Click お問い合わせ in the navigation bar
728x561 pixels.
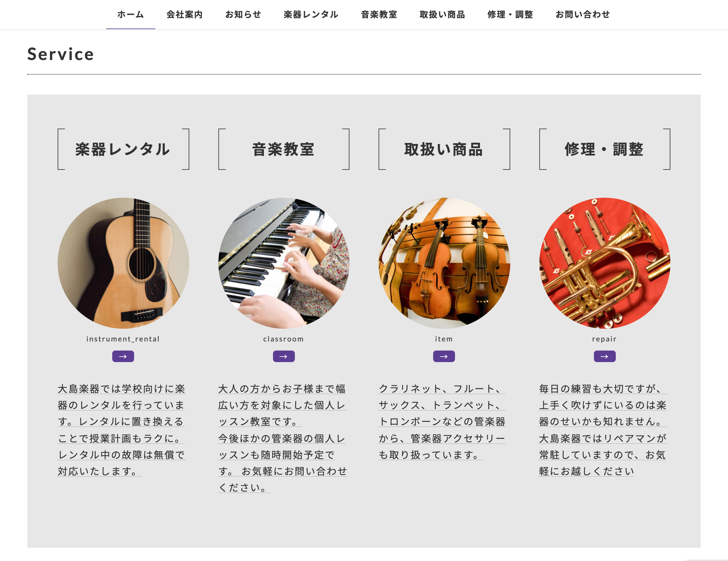583,14
